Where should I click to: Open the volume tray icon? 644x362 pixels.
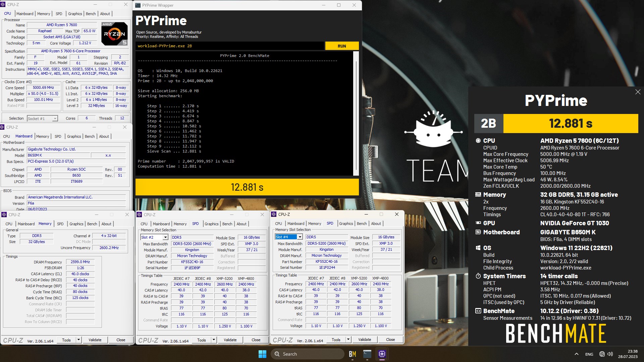click(x=610, y=354)
